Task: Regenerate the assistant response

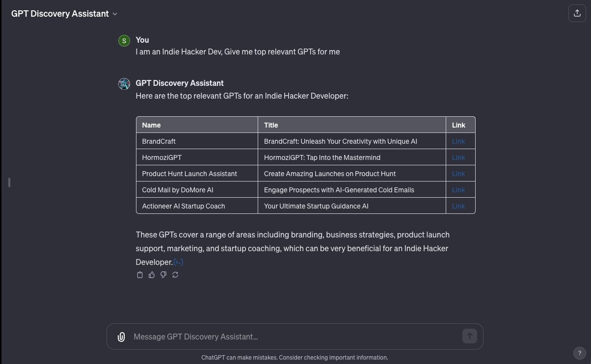Action: coord(175,275)
